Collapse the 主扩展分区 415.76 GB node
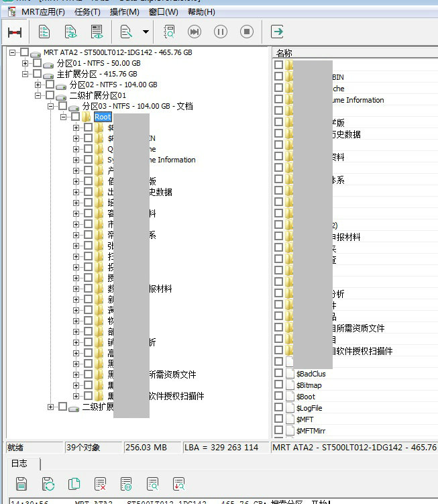 25,74
